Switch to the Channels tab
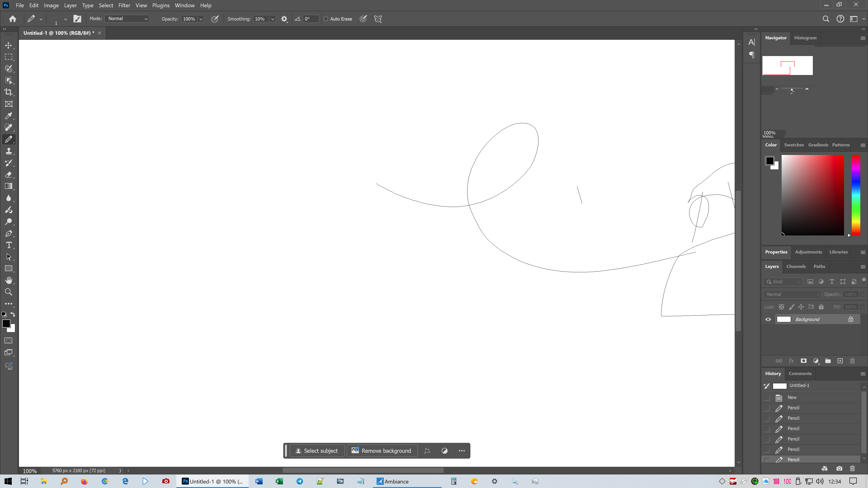This screenshot has width=868, height=488. tap(796, 266)
